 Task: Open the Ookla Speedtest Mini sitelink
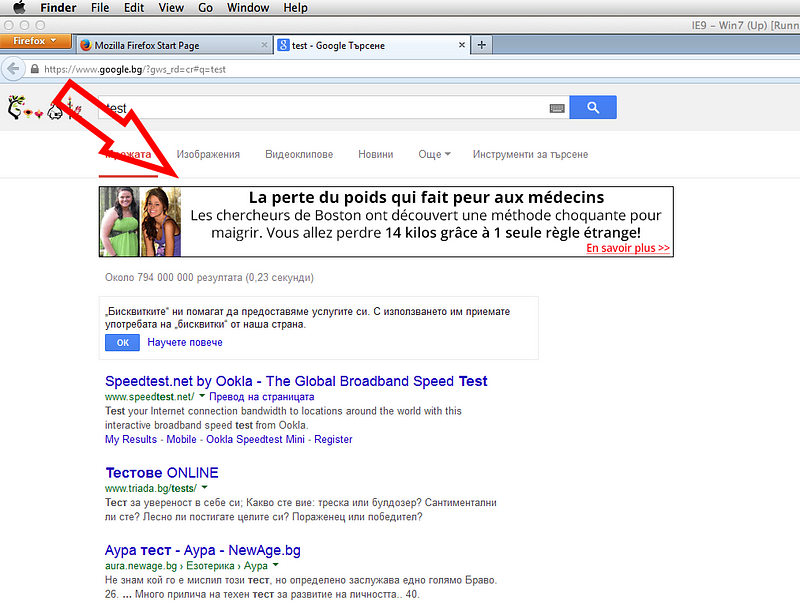point(255,439)
